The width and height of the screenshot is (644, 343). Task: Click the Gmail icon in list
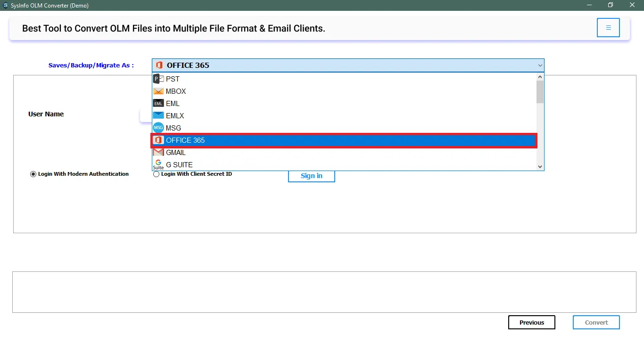coord(158,153)
